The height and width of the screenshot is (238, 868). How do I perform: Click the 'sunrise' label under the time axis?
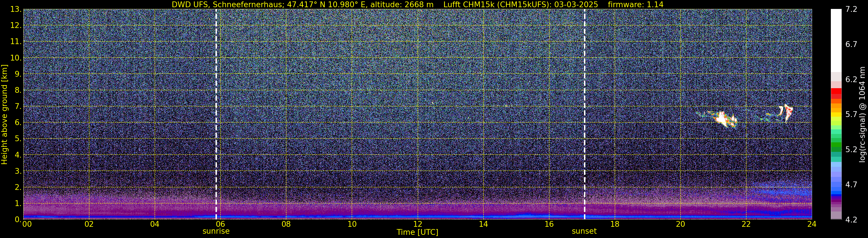(x=216, y=231)
